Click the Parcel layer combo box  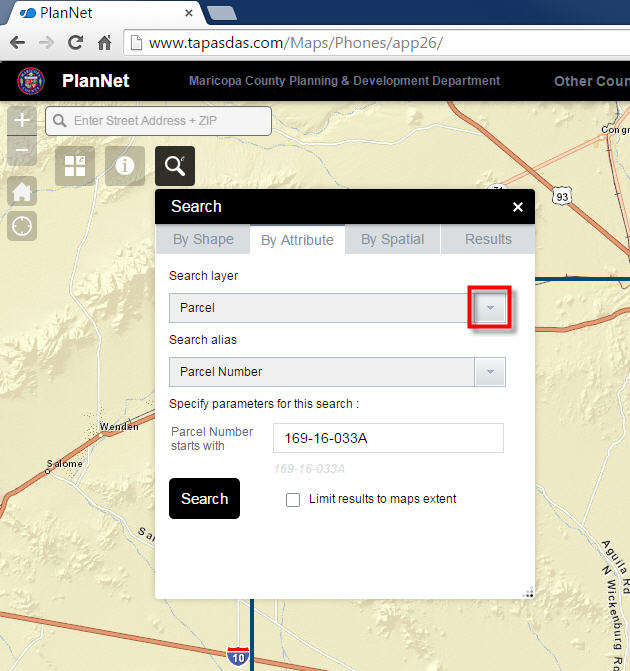click(337, 308)
